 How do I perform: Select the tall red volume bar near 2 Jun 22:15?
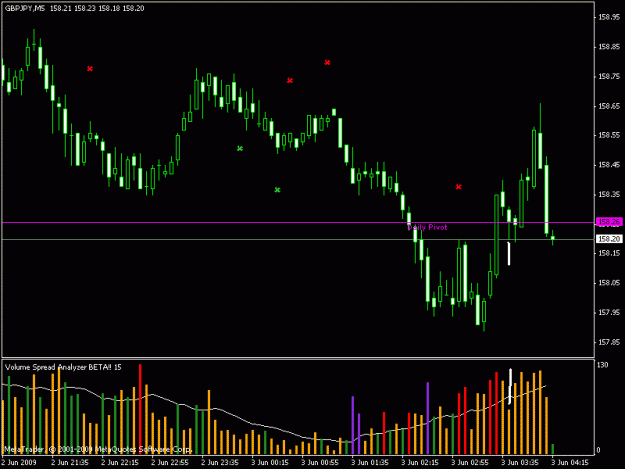pos(140,409)
